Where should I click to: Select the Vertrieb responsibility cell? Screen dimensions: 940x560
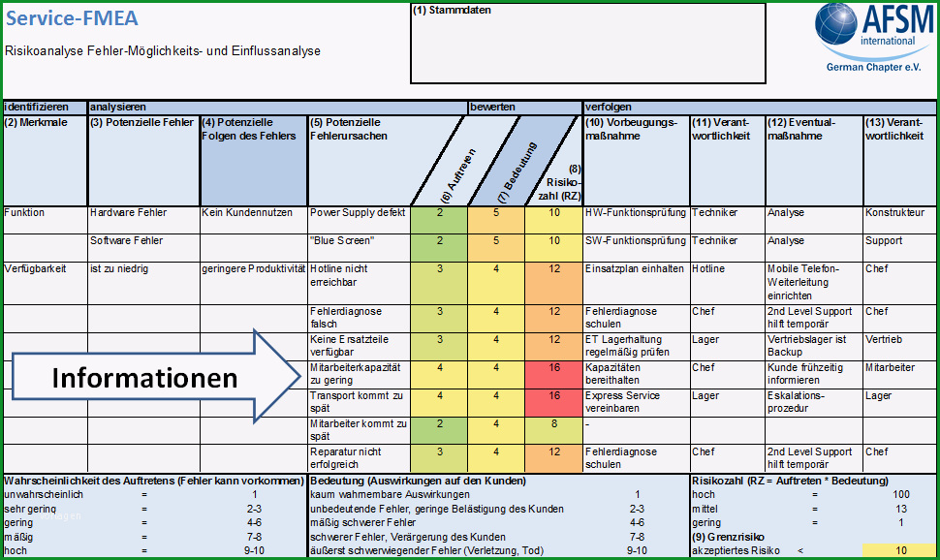pyautogui.click(x=900, y=347)
